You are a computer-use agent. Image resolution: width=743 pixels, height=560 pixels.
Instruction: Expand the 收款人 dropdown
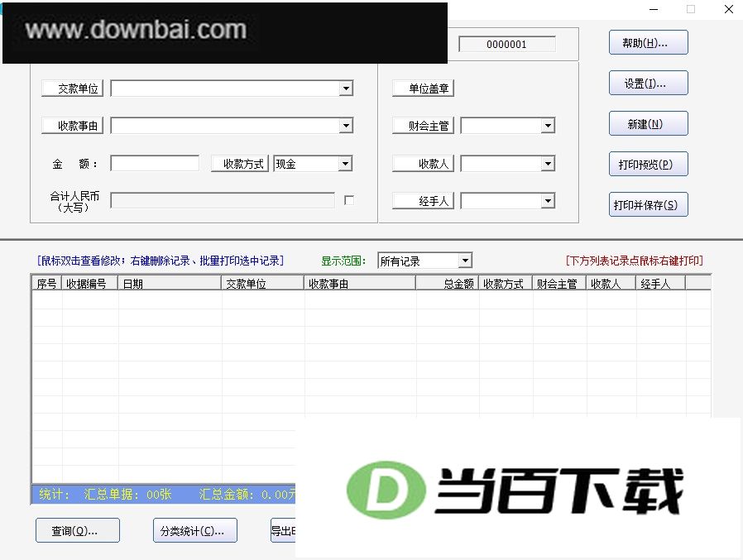(548, 164)
